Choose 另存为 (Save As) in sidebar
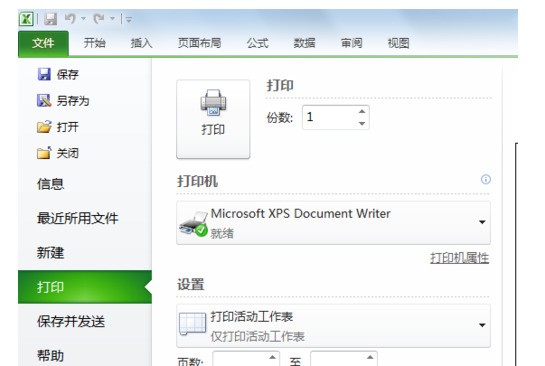This screenshot has height=366, width=545. (63, 101)
